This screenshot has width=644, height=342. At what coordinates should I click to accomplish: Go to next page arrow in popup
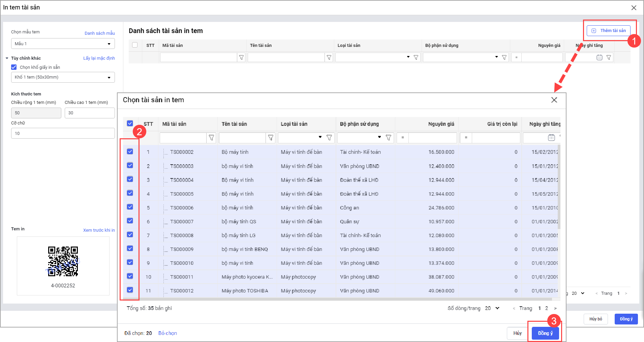[555, 308]
